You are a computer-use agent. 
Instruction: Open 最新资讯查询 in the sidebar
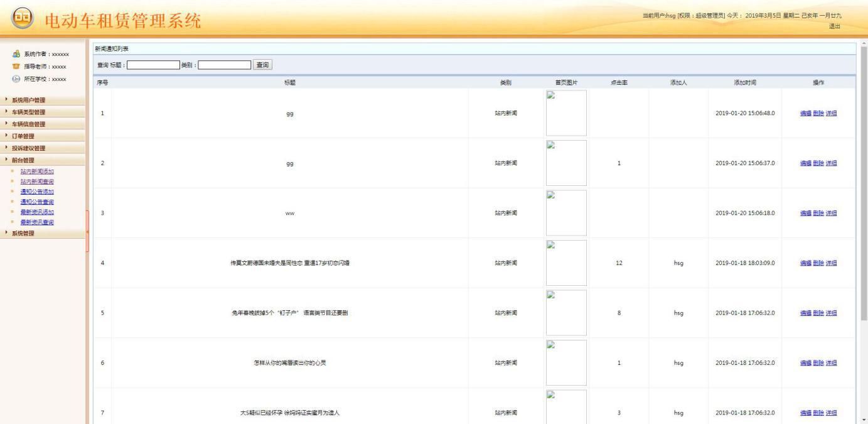(x=37, y=222)
